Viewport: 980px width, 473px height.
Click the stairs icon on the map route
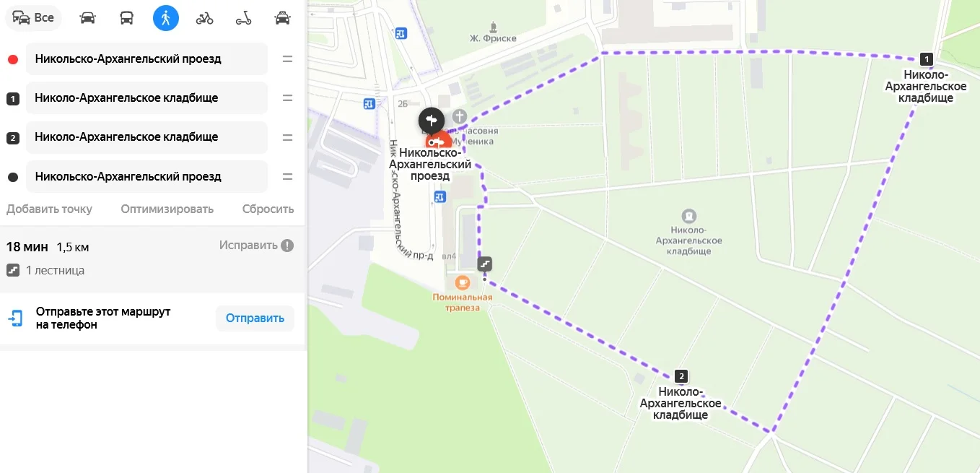(485, 264)
